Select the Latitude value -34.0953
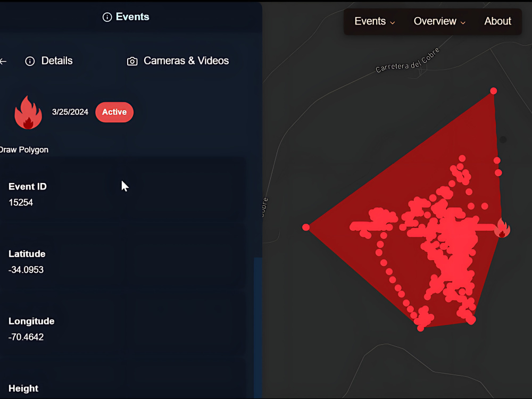 pyautogui.click(x=26, y=270)
